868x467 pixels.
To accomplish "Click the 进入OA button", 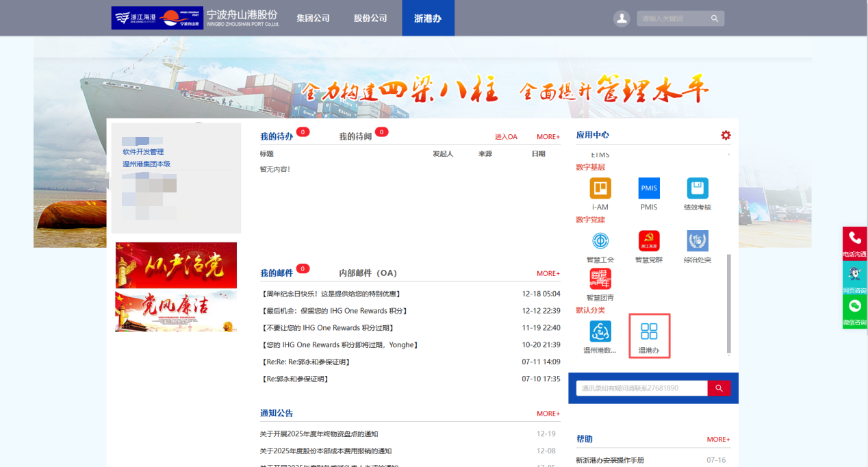I will [x=506, y=136].
